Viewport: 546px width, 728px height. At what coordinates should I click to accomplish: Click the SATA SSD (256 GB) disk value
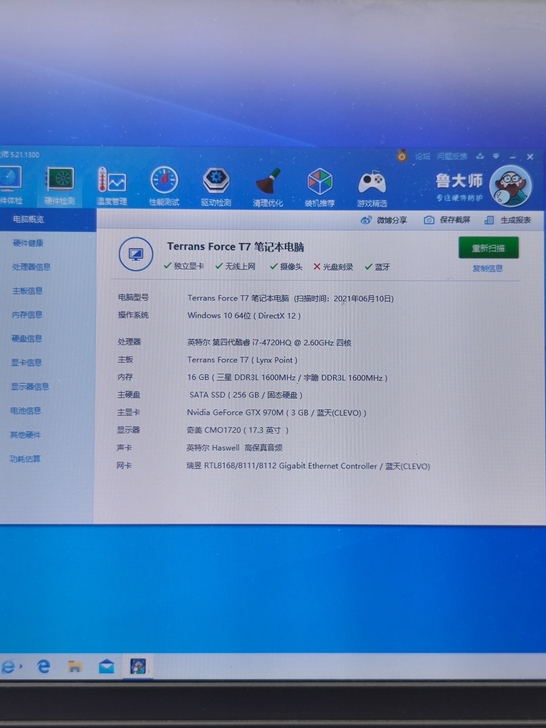coord(246,395)
